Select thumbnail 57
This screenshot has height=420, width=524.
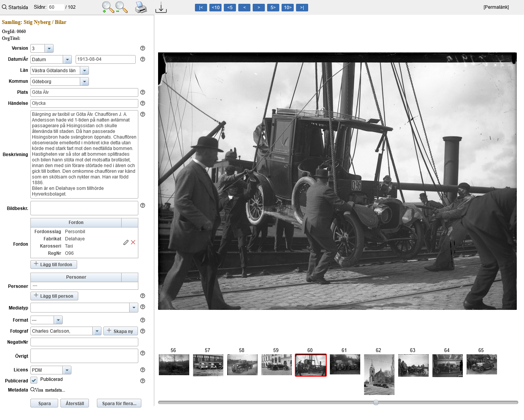click(208, 365)
